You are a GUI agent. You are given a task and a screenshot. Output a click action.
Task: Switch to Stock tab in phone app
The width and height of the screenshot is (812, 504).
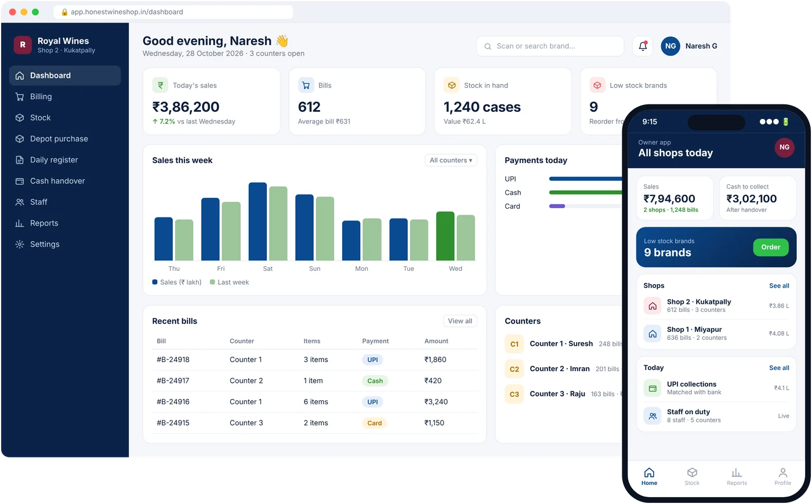(x=692, y=477)
